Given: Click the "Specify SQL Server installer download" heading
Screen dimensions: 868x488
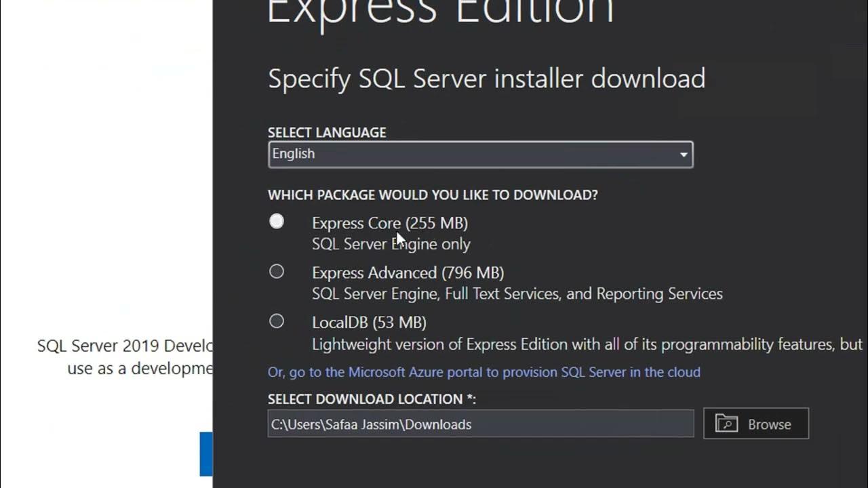Looking at the screenshot, I should coord(486,79).
